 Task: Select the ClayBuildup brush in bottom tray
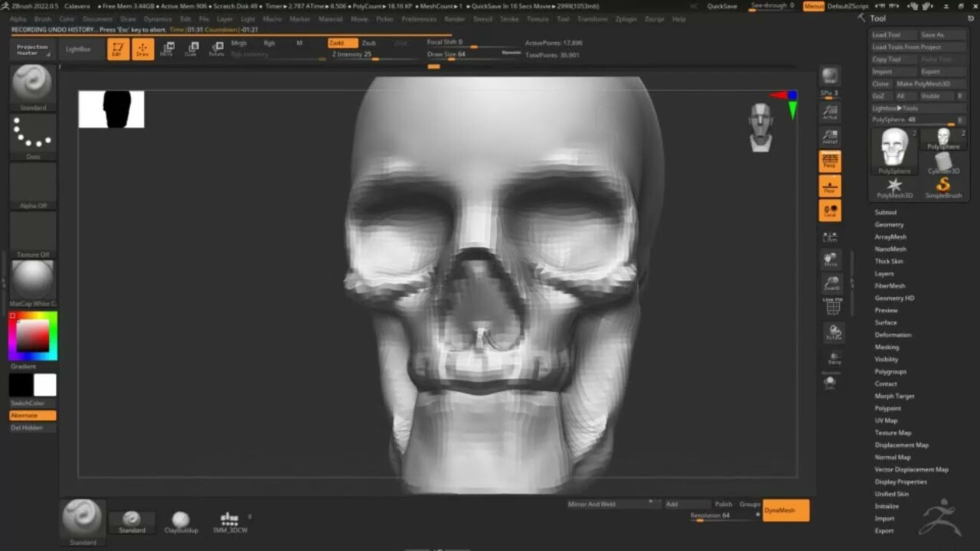click(181, 519)
